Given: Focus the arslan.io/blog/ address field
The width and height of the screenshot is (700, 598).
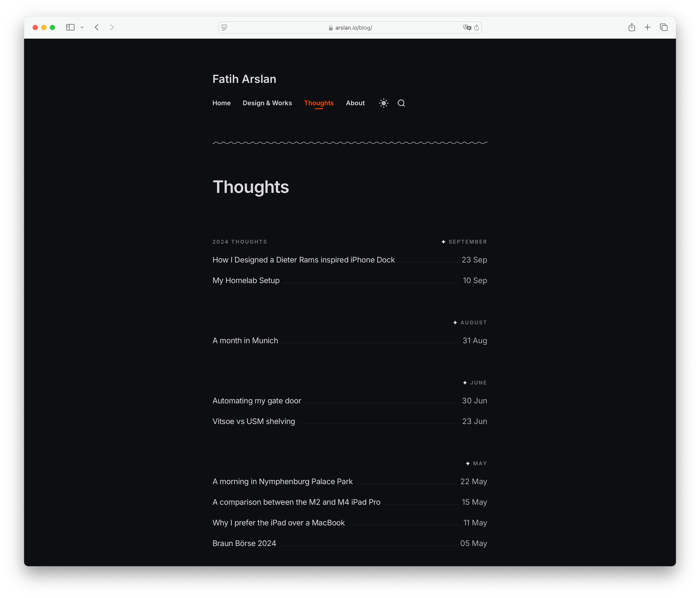Looking at the screenshot, I should click(x=353, y=28).
